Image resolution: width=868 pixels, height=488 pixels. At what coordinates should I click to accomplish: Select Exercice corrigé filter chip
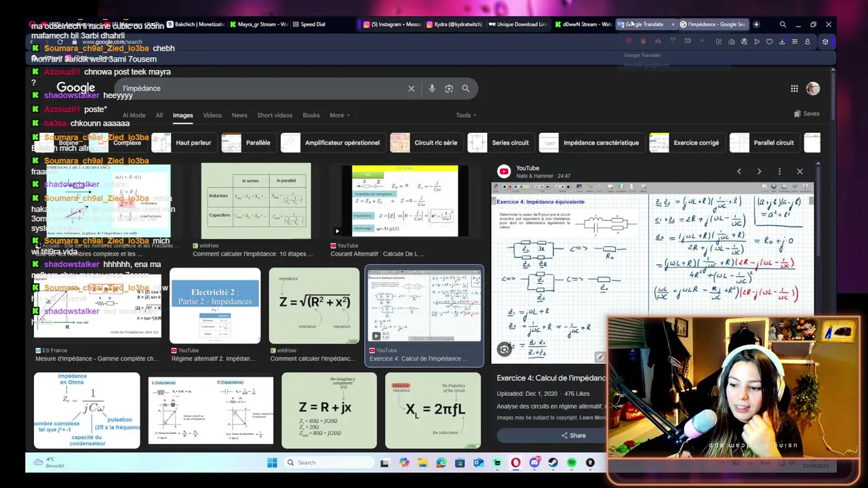point(686,143)
